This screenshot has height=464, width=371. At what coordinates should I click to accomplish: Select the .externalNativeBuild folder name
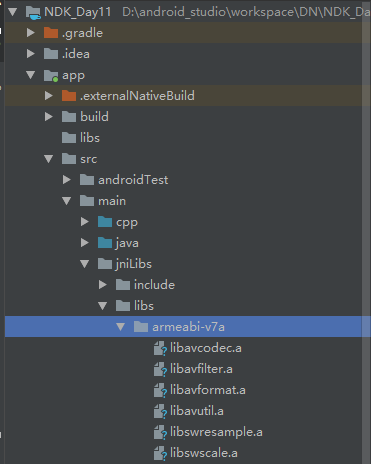[137, 96]
